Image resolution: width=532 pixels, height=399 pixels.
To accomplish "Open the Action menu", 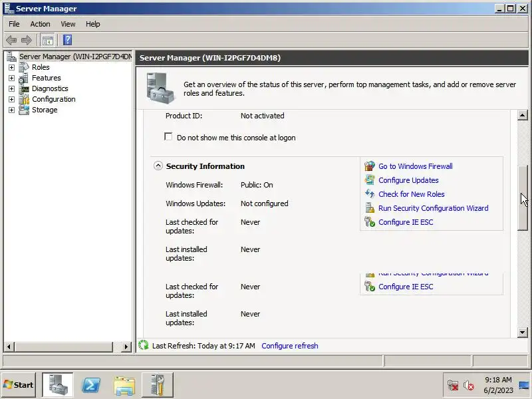I will 40,24.
